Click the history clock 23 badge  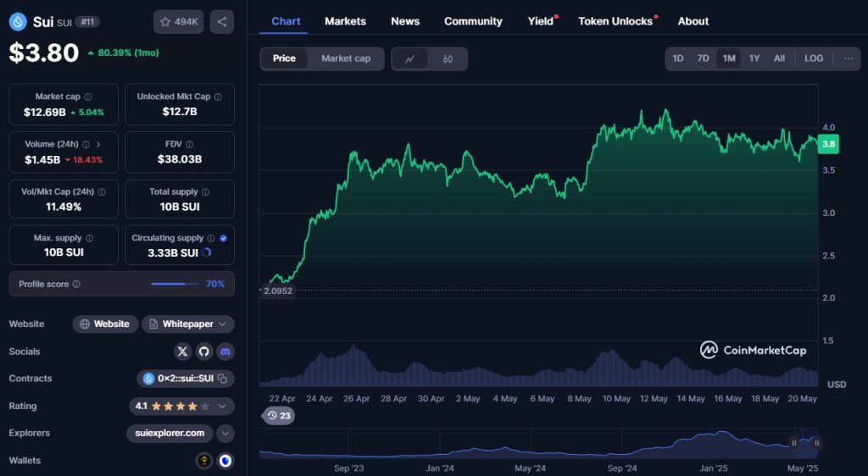click(x=278, y=416)
